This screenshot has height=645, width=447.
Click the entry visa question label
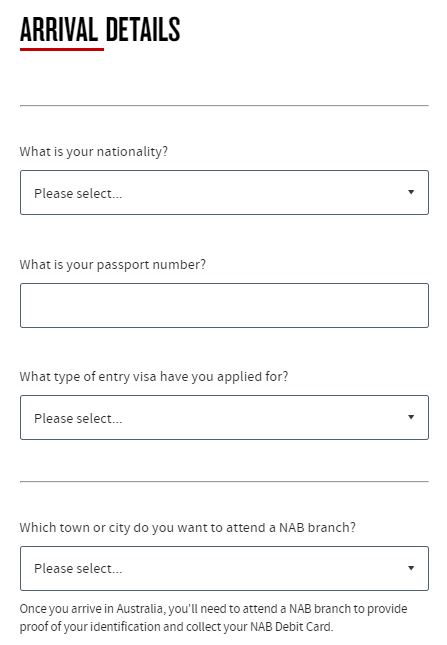point(154,377)
